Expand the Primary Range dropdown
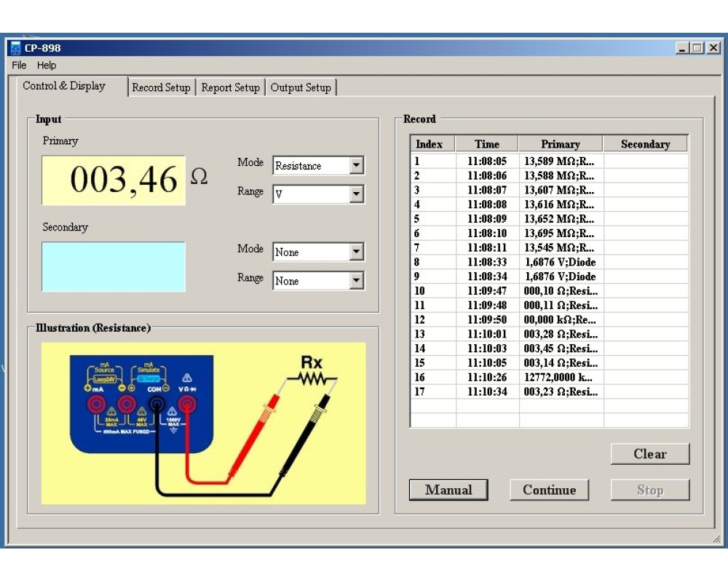 pyautogui.click(x=356, y=194)
